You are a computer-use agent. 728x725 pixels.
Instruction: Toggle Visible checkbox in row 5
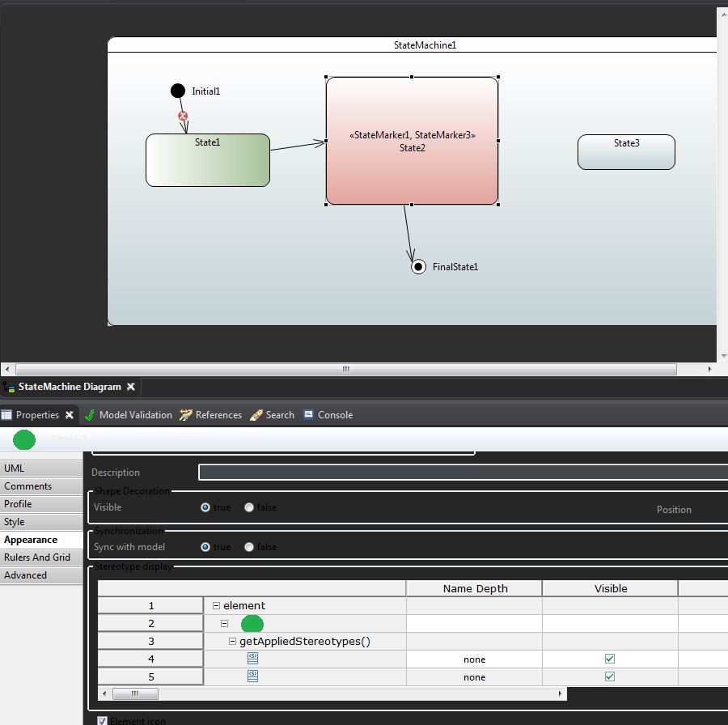610,676
